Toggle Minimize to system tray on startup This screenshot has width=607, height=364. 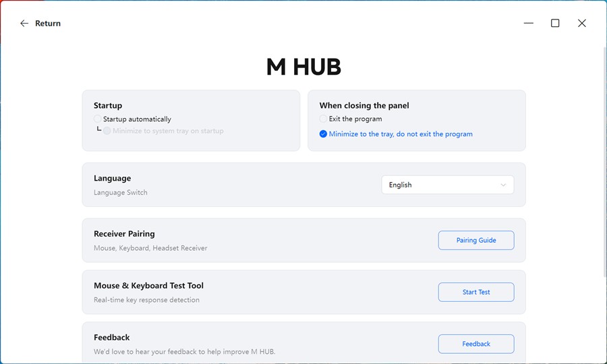coord(107,131)
